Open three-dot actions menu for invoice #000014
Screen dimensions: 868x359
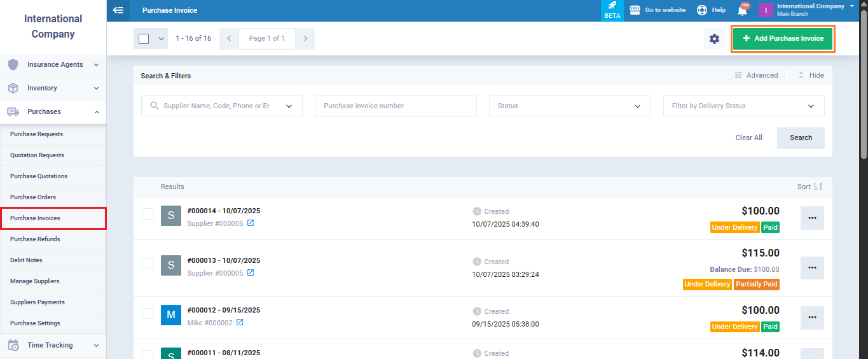click(812, 218)
